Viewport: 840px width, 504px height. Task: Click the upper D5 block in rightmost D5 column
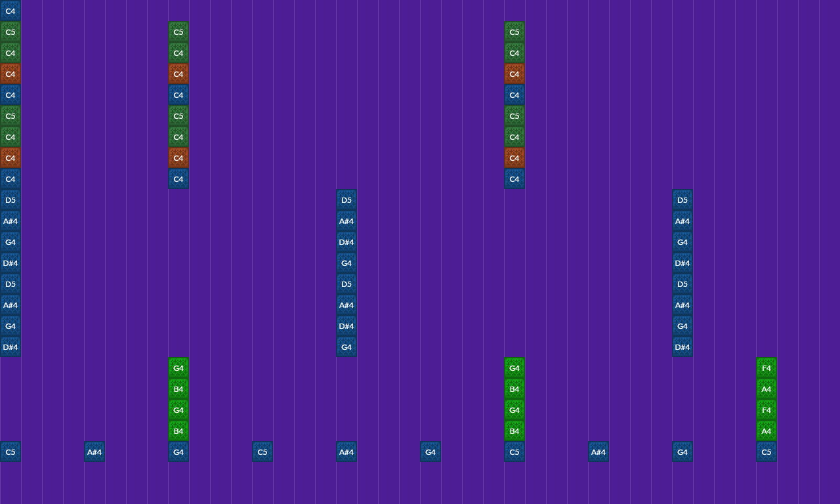[682, 200]
